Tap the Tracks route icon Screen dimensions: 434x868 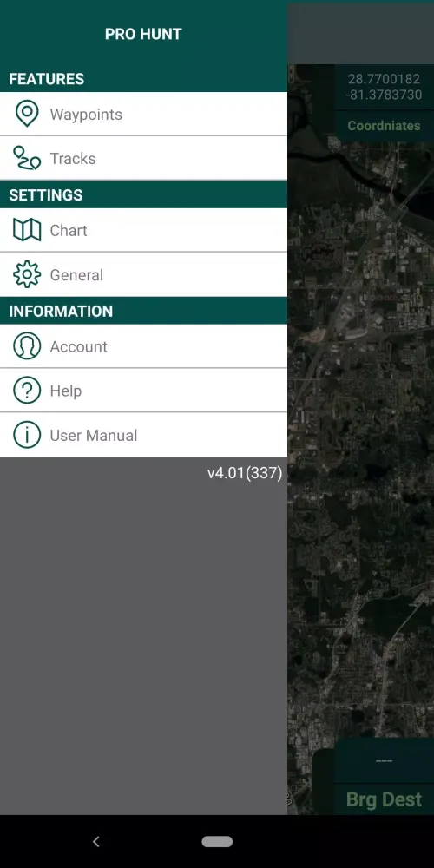[x=27, y=158]
